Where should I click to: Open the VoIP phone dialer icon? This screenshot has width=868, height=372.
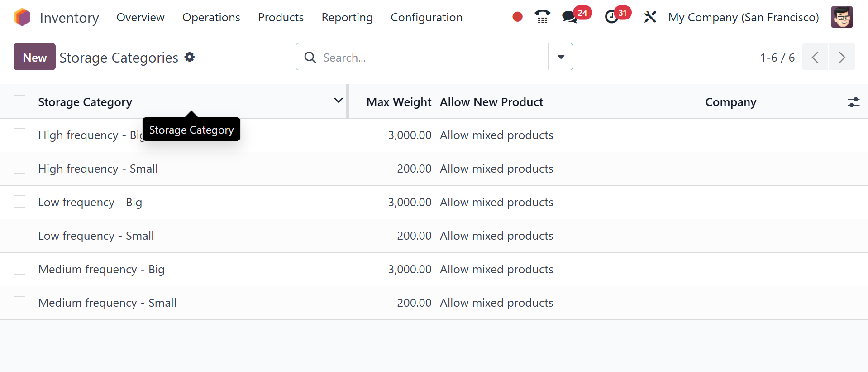click(542, 17)
